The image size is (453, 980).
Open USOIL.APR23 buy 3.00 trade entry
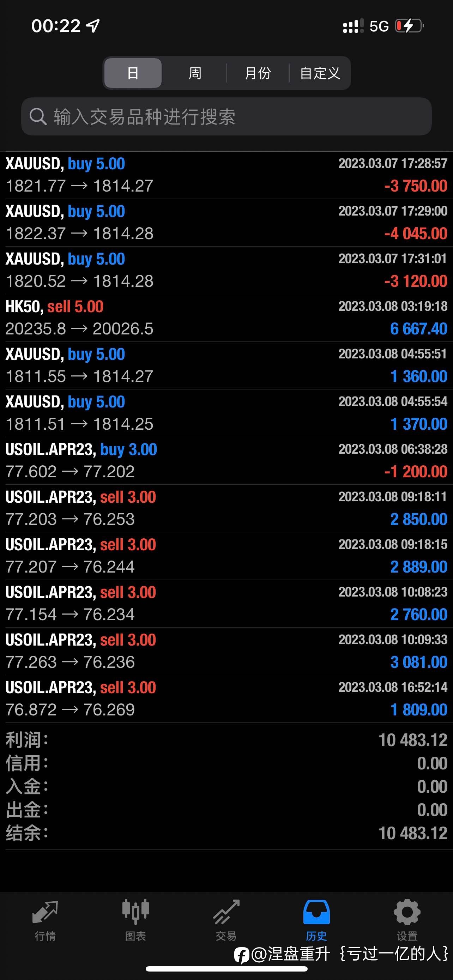226,461
